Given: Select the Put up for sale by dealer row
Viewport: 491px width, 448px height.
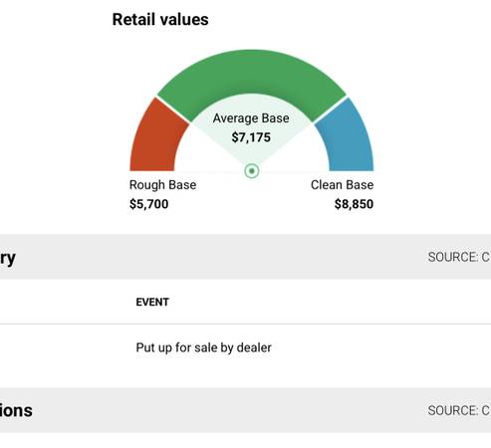Looking at the screenshot, I should tap(245, 347).
